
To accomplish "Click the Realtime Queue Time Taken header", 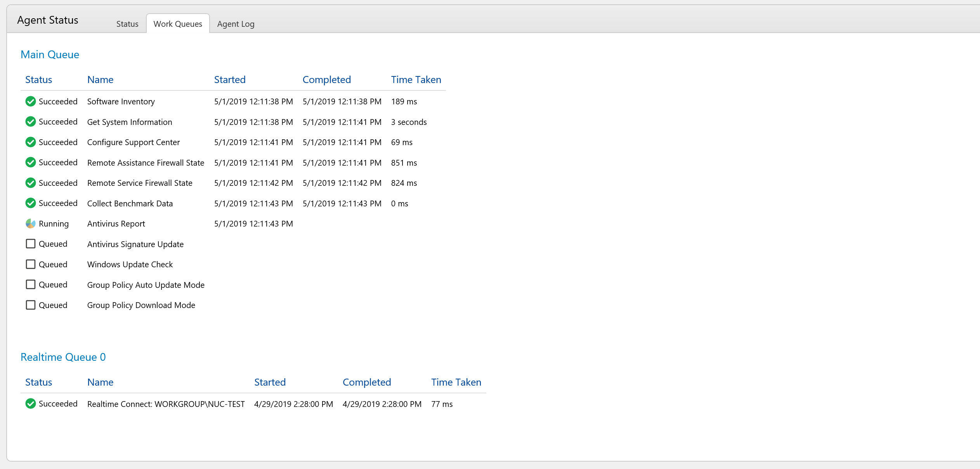I will click(456, 382).
